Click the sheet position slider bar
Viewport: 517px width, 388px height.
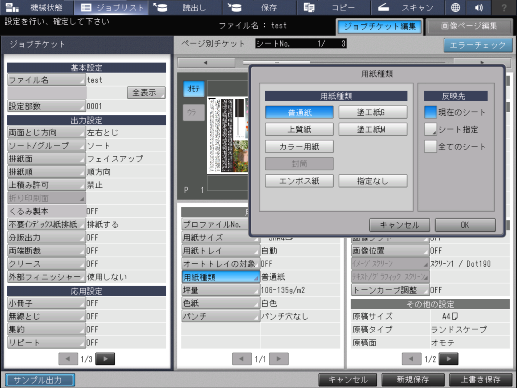pyautogui.click(x=344, y=62)
